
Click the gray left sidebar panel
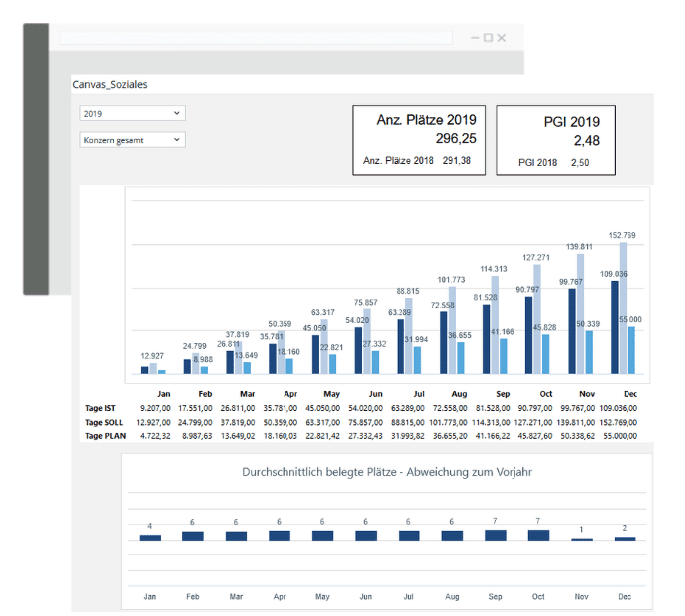coord(36,159)
